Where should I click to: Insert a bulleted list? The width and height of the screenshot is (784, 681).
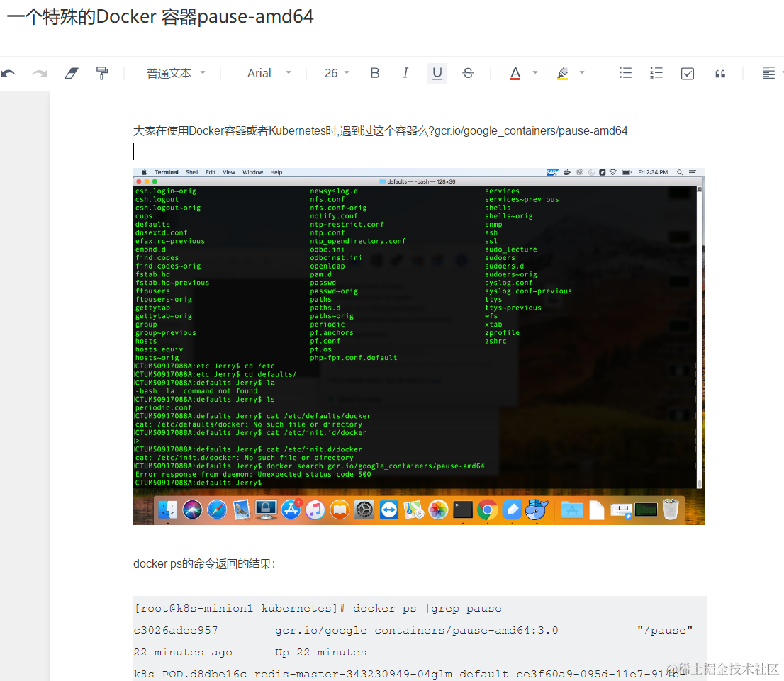click(625, 73)
